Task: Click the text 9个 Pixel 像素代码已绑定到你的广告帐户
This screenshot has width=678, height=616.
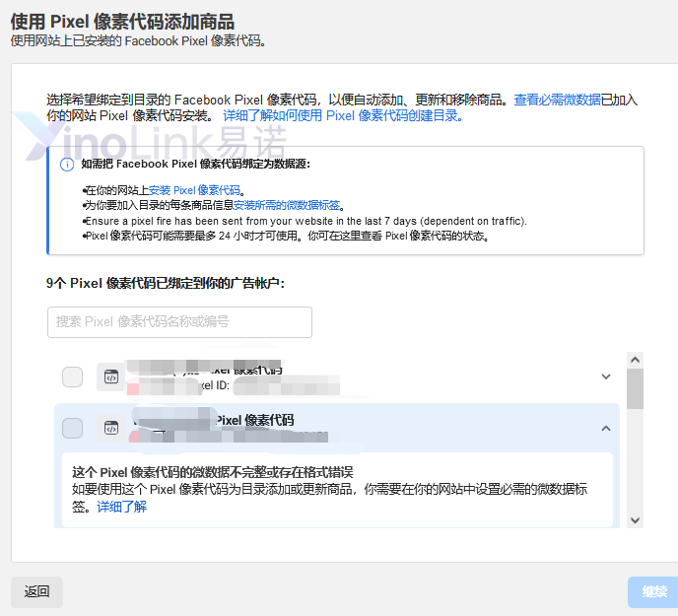Action: pyautogui.click(x=166, y=283)
